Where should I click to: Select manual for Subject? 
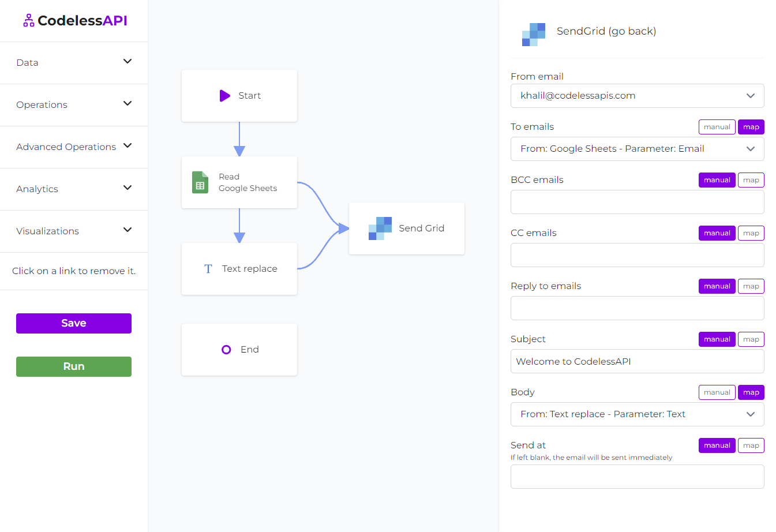tap(717, 339)
